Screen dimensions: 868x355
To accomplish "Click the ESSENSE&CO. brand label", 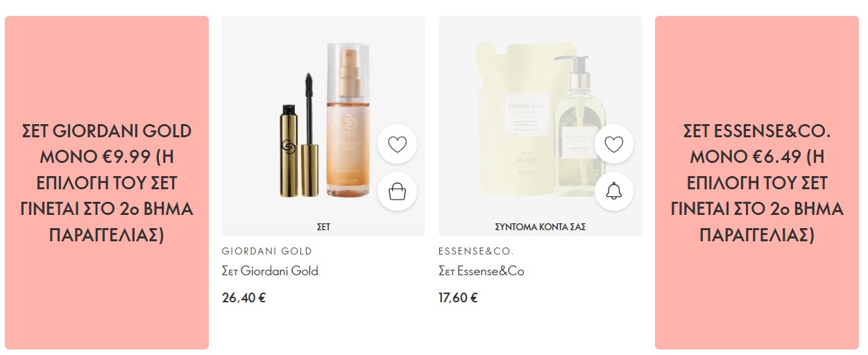I will [477, 251].
